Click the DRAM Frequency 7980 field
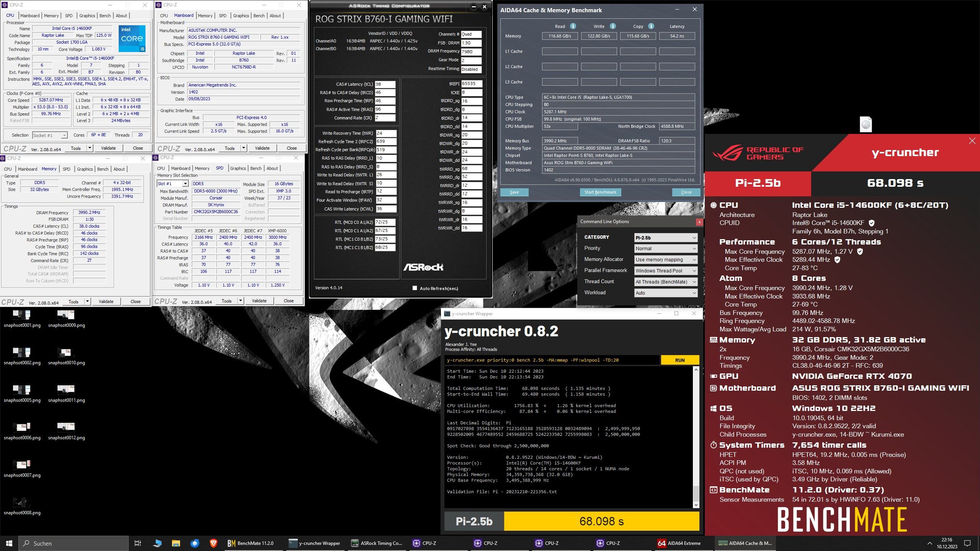Viewport: 980px width, 551px height. 471,51
